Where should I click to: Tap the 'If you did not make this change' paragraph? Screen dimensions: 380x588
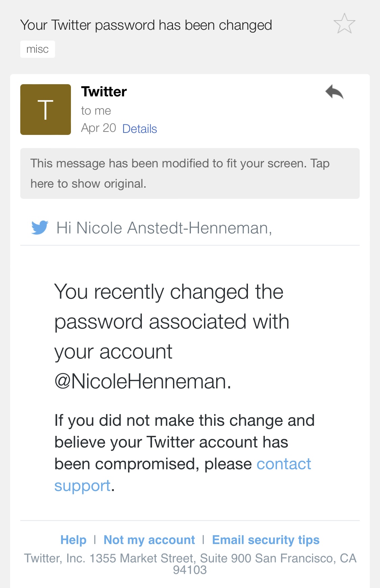[184, 442]
